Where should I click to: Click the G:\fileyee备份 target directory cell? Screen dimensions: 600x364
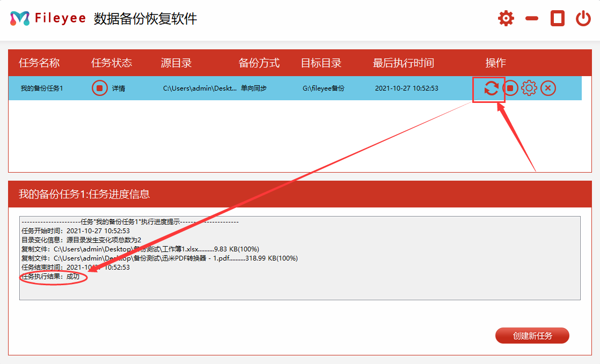click(324, 88)
